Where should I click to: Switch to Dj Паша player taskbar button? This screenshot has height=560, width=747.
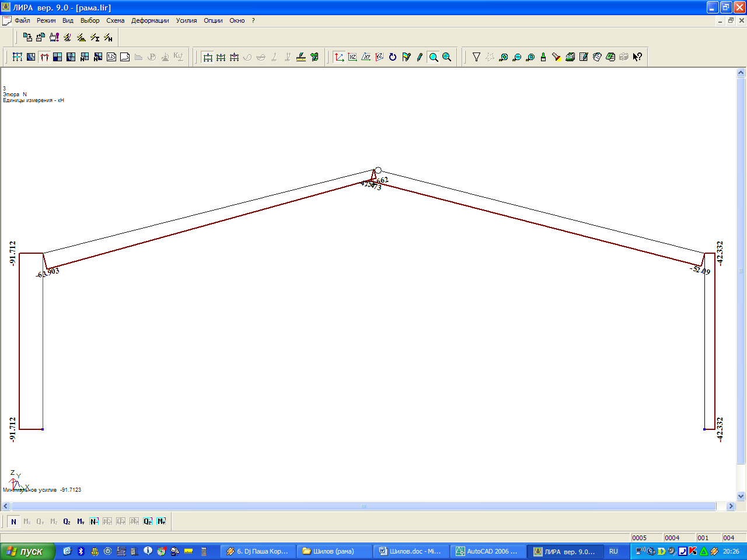tap(257, 551)
